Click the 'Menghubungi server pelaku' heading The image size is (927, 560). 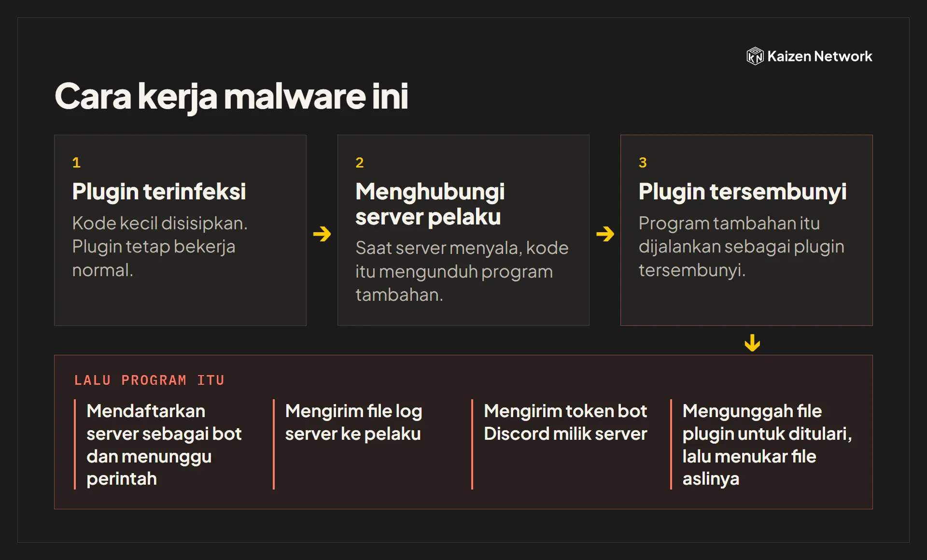coord(430,204)
